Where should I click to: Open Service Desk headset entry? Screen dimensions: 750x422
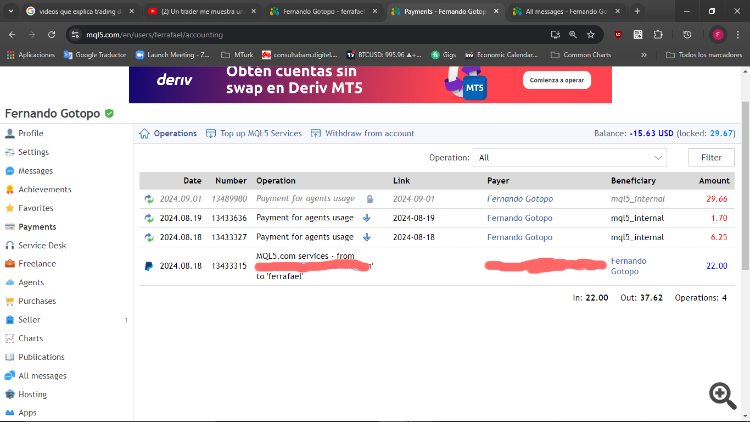coord(42,245)
